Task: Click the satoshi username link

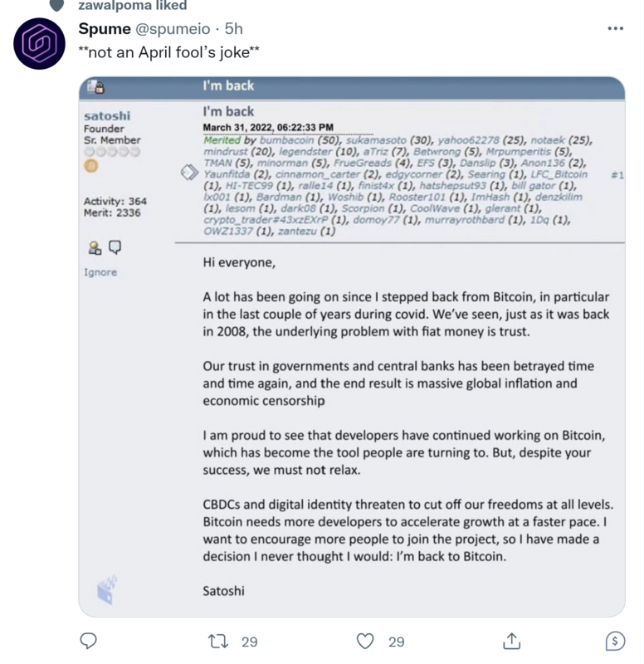Action: pos(107,115)
